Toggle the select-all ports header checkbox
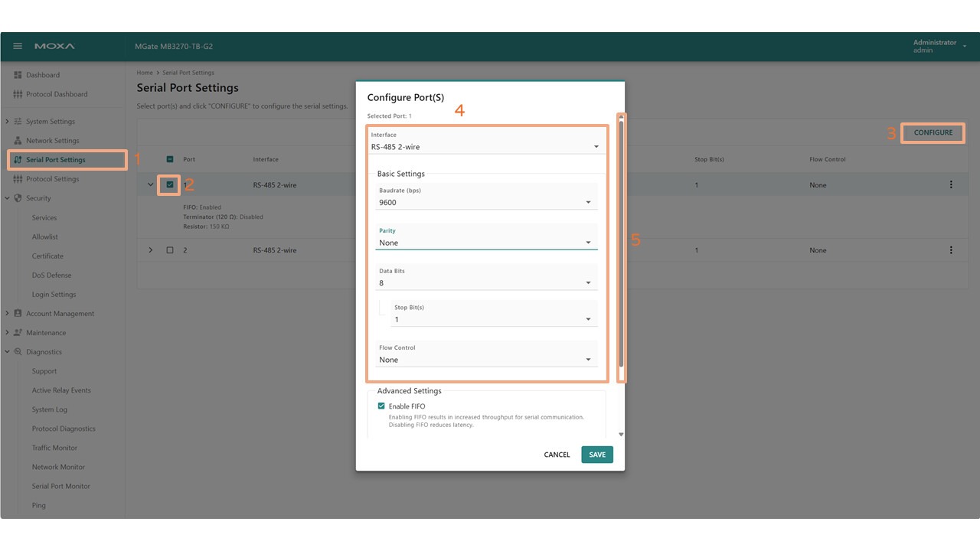The height and width of the screenshot is (551, 980). point(170,159)
